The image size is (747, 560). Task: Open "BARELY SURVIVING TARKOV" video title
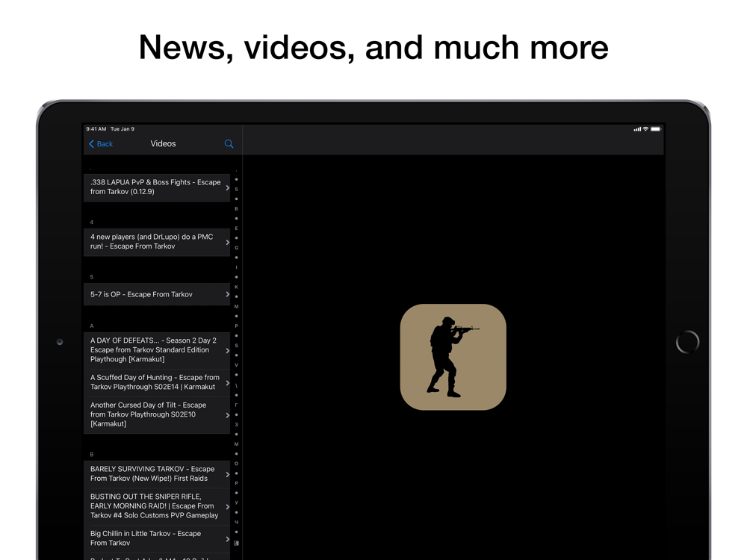tap(152, 474)
